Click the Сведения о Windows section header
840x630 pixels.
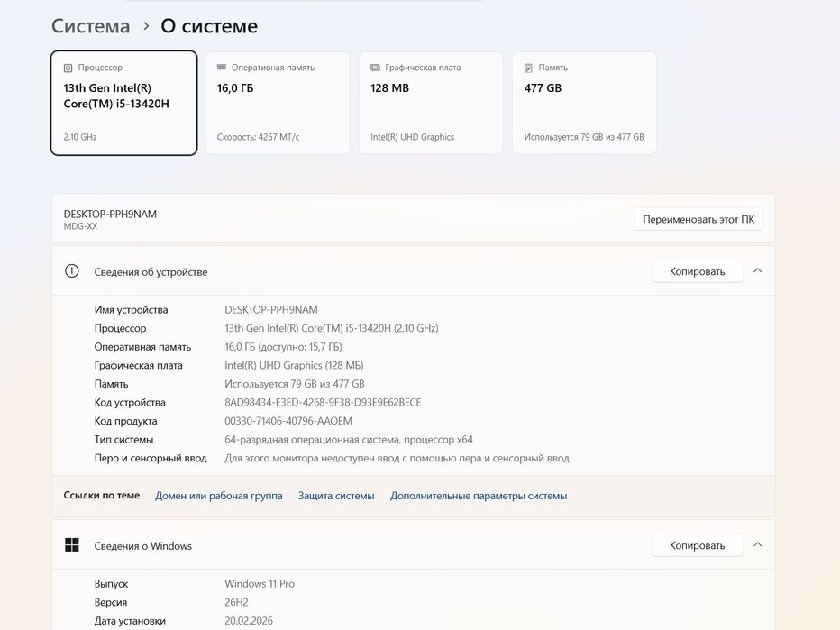tap(414, 544)
